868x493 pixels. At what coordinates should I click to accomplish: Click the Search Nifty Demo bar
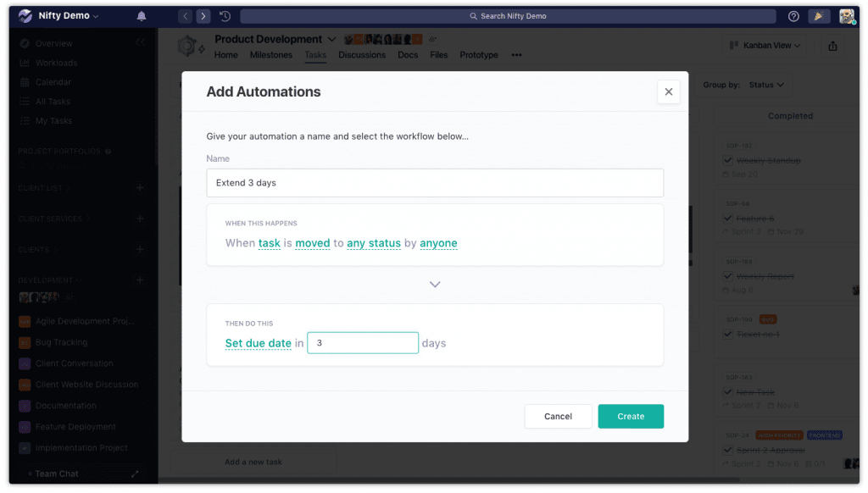508,16
